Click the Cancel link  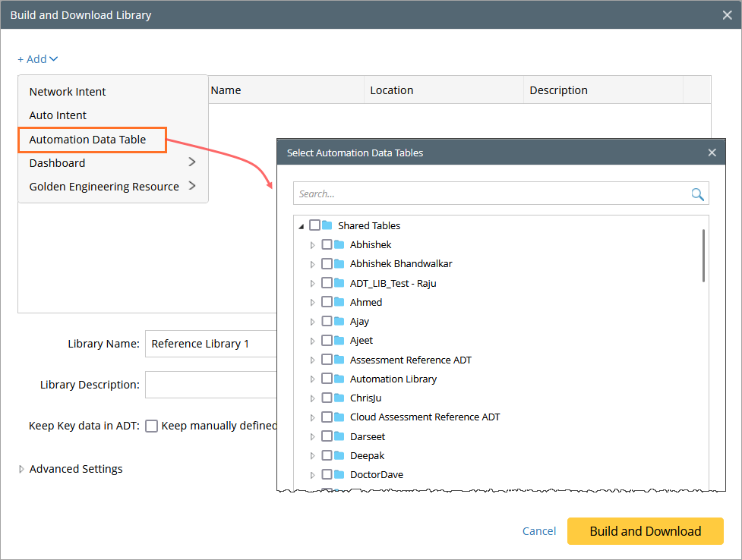tap(539, 531)
